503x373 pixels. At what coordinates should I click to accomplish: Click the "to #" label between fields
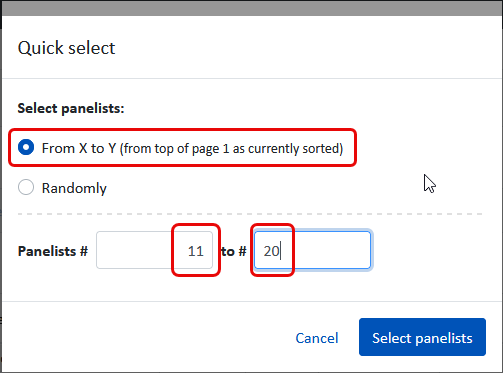(x=233, y=251)
